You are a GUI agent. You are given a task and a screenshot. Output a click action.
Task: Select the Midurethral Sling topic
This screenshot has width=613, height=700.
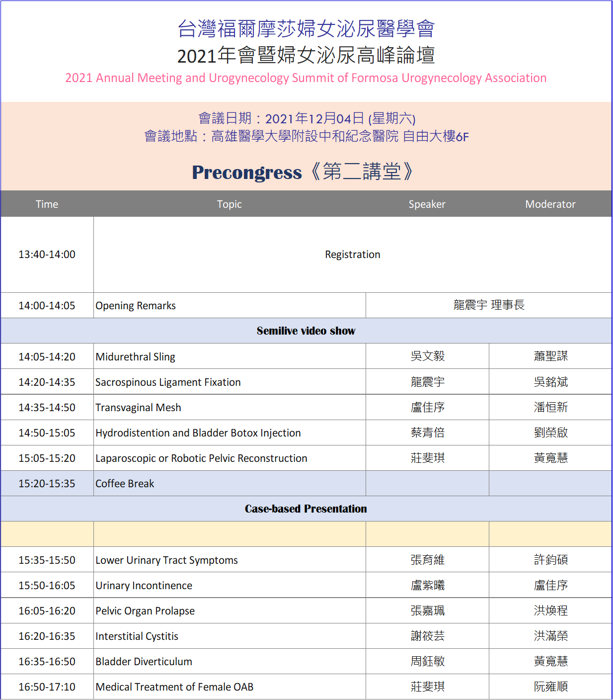[135, 357]
